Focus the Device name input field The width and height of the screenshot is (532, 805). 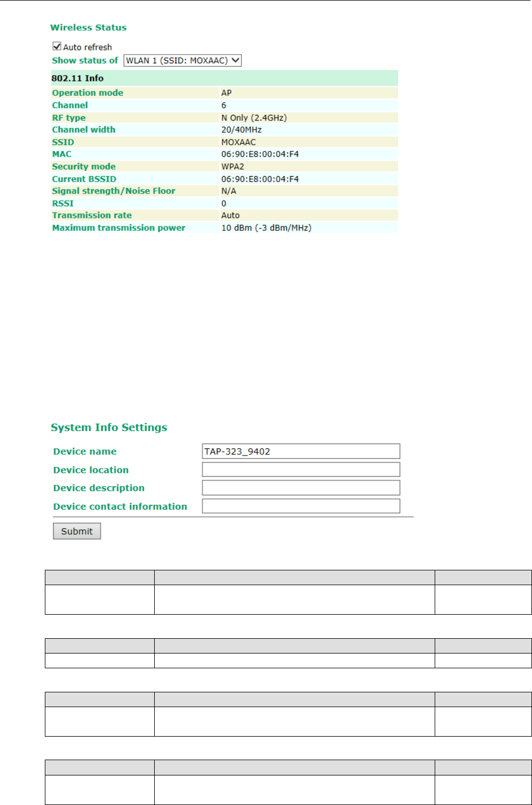pyautogui.click(x=301, y=451)
